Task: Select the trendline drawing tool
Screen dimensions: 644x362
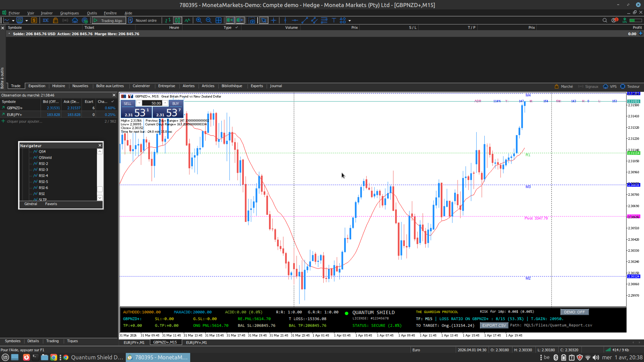Action: [x=305, y=20]
